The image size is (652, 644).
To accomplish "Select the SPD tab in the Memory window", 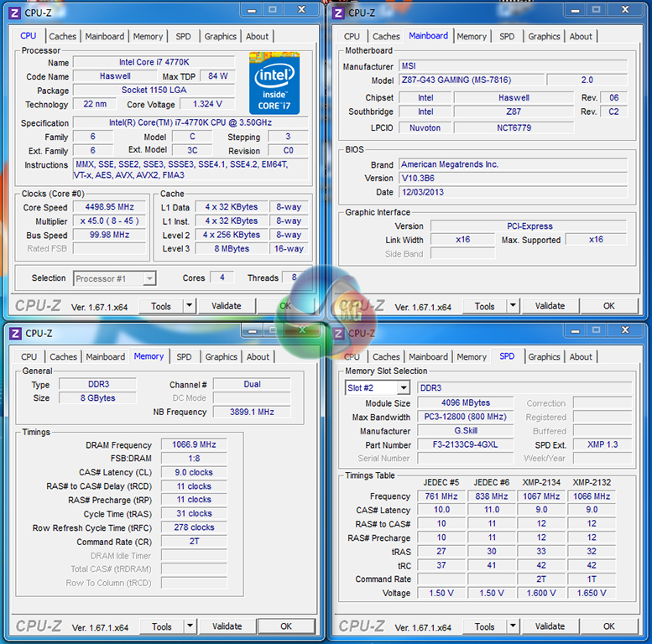I will 184,356.
